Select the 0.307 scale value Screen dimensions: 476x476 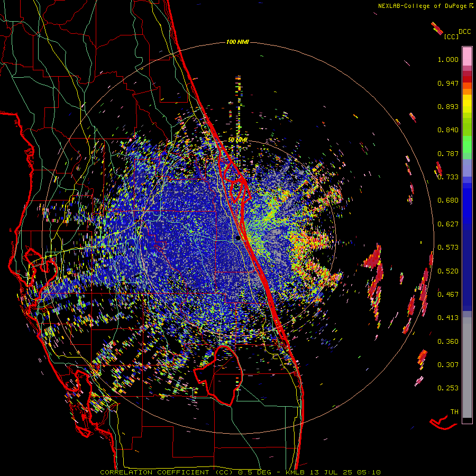point(448,364)
